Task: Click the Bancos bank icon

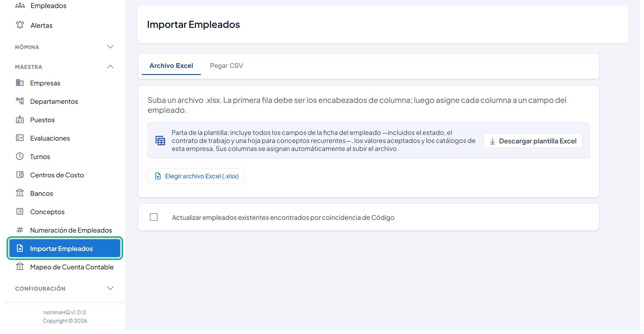Action: point(20,194)
